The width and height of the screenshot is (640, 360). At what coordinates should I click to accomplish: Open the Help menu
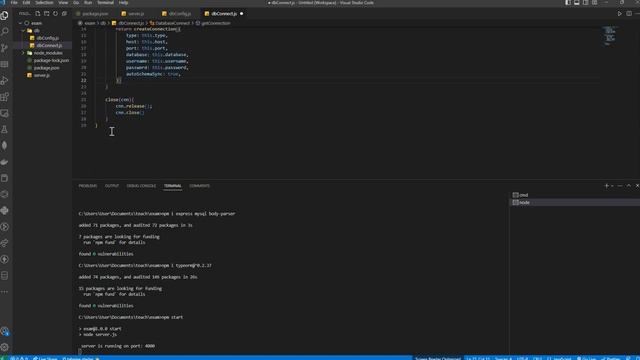click(123, 2)
